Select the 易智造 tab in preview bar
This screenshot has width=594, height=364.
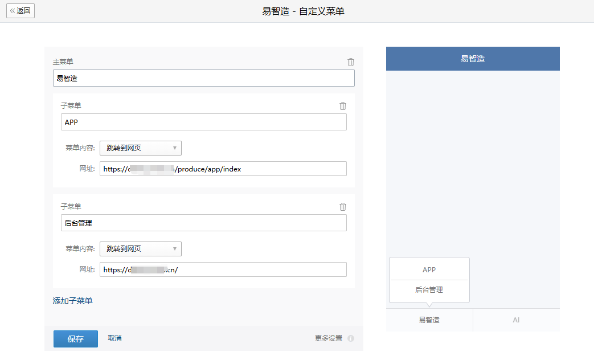(429, 320)
